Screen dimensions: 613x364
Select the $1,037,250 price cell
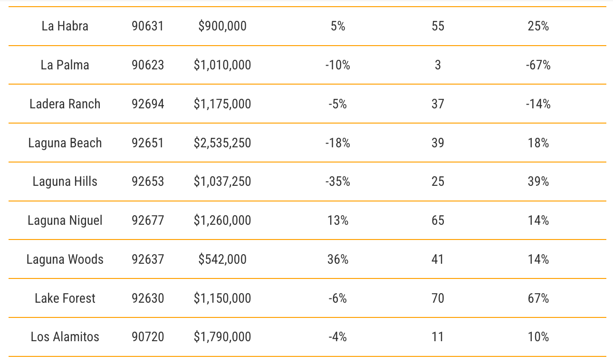coord(222,182)
